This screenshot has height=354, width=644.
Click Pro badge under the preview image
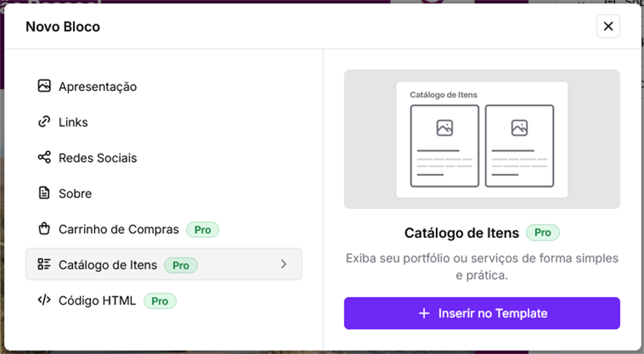pyautogui.click(x=543, y=233)
